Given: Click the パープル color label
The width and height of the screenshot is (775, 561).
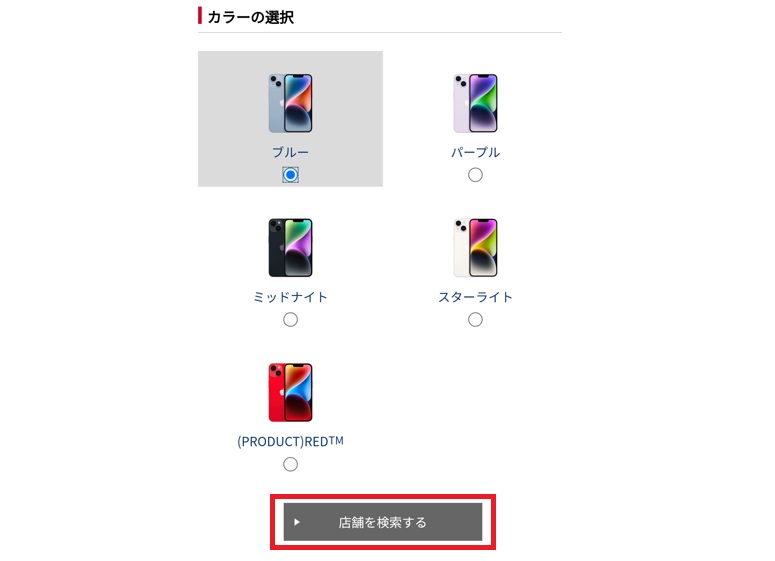Looking at the screenshot, I should click(475, 152).
